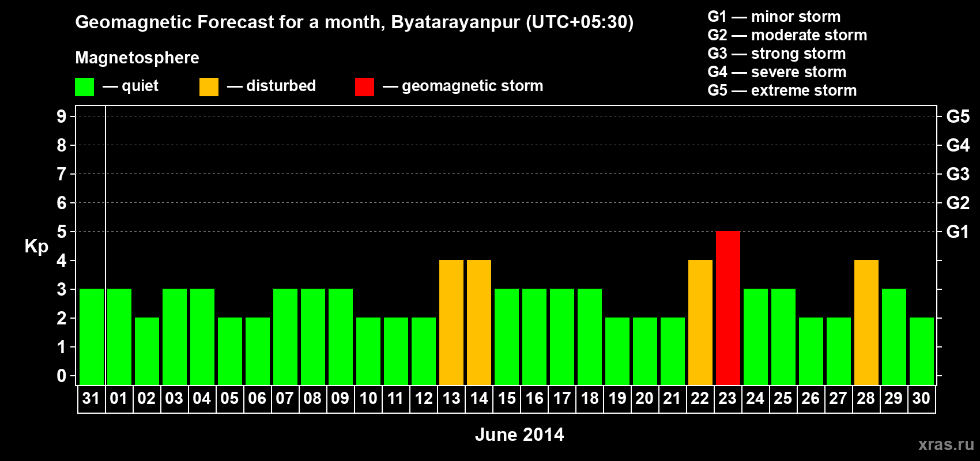Click the date label 29 on the axis
Screen dimensions: 980x461
click(x=894, y=398)
